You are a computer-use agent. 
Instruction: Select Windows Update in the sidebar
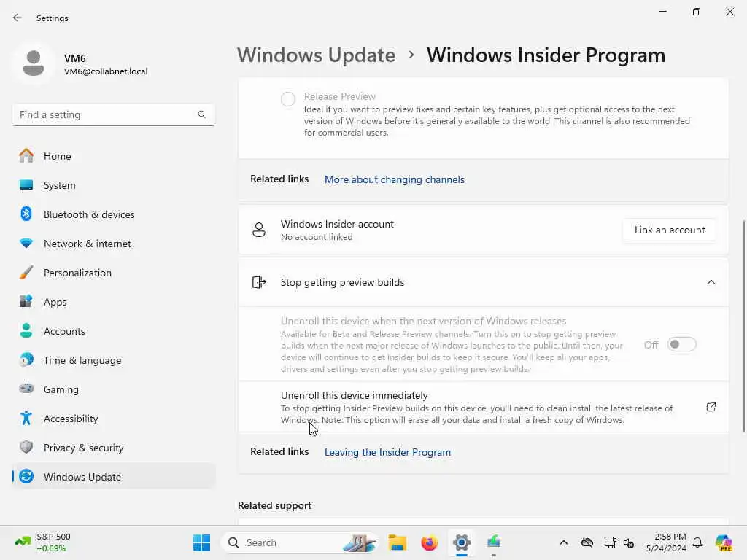point(113,476)
